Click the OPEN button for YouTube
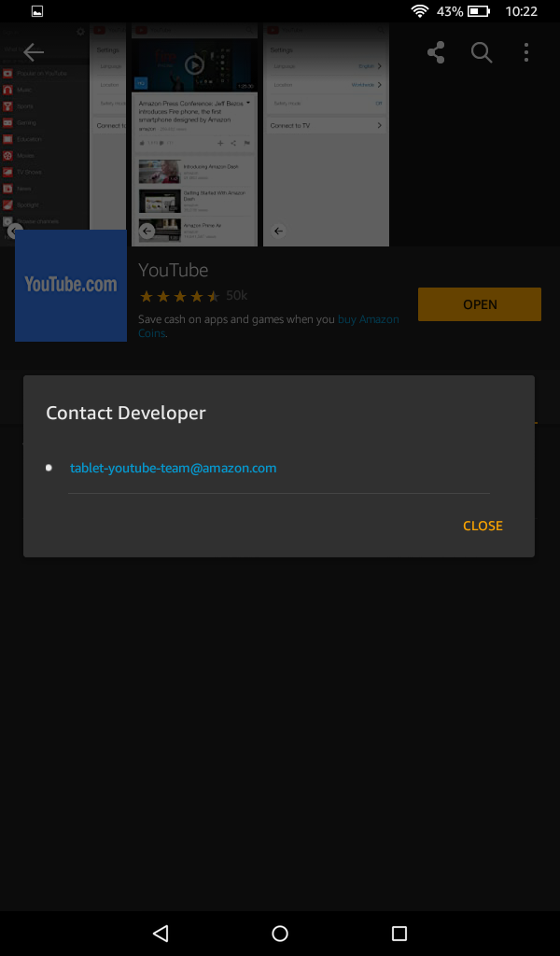Viewport: 560px width, 956px height. point(480,304)
